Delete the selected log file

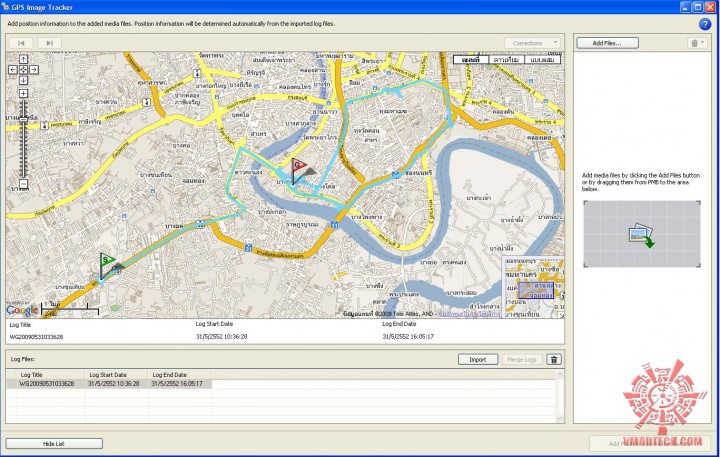[554, 360]
